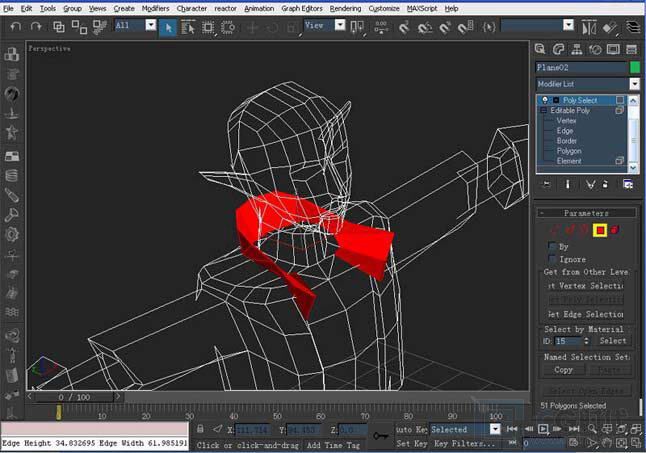646x453 pixels.
Task: Click the Zoom magnifier viewport control
Action: (592, 429)
